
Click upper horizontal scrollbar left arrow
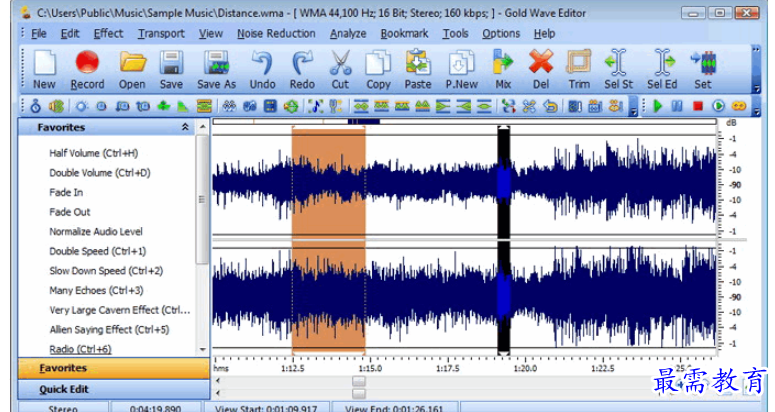pyautogui.click(x=218, y=381)
